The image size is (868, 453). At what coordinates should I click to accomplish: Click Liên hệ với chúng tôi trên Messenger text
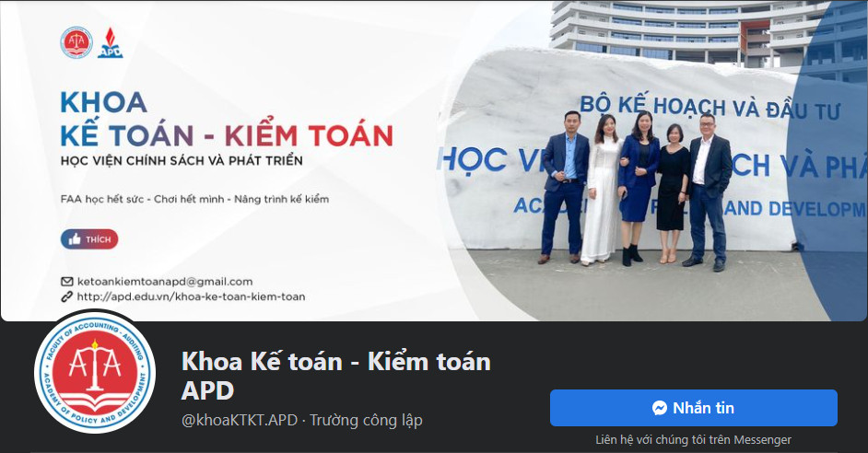pyautogui.click(x=693, y=440)
